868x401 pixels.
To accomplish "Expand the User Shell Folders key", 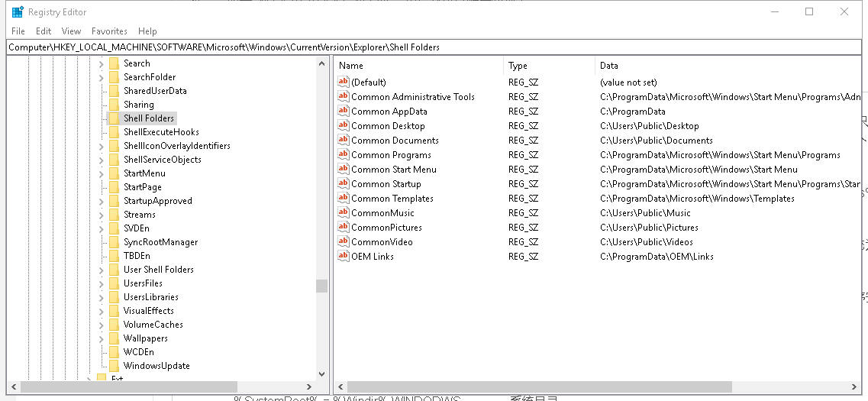I will click(x=102, y=270).
